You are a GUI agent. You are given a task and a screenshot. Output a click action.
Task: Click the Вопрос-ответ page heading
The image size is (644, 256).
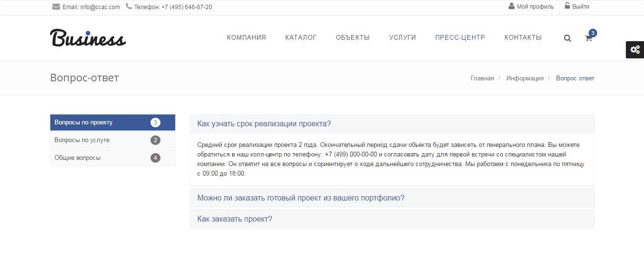(x=85, y=78)
